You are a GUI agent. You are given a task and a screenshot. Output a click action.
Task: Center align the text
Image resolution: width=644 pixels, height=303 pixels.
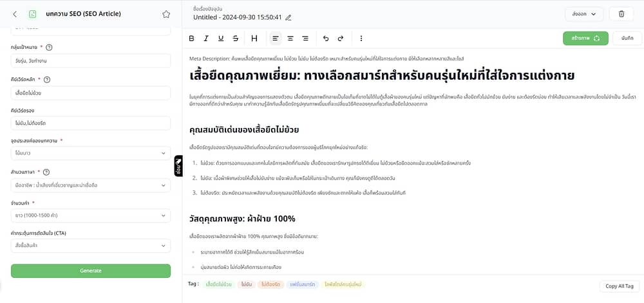coord(290,39)
